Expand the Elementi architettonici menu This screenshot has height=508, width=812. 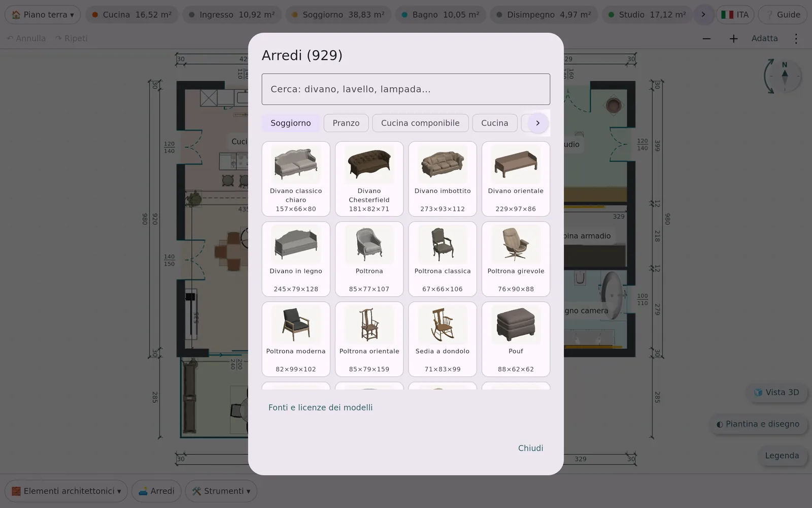pos(66,491)
